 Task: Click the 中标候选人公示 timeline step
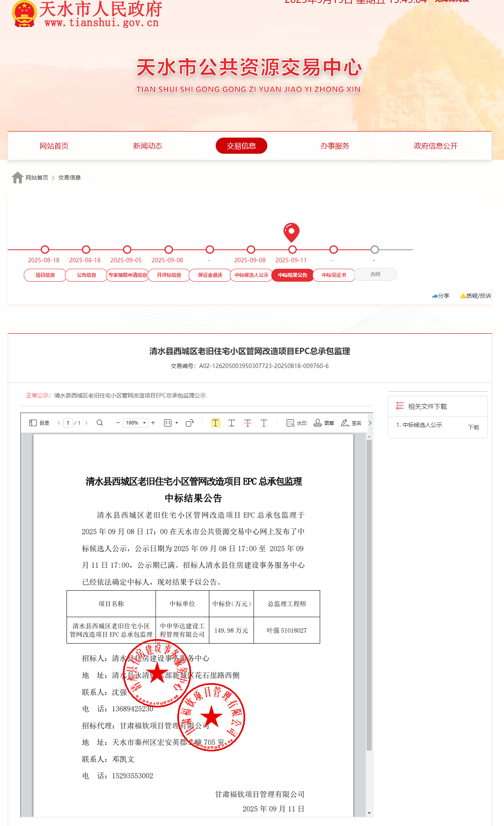tap(251, 275)
